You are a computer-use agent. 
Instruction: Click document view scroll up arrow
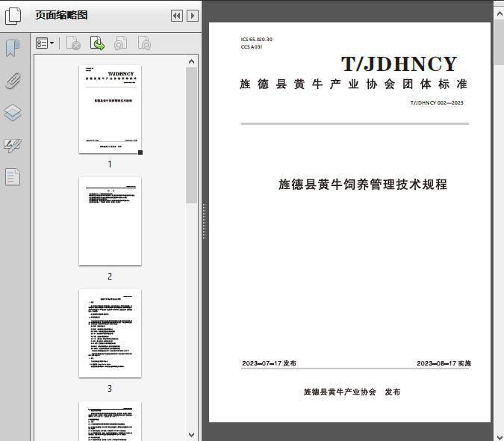500,14
